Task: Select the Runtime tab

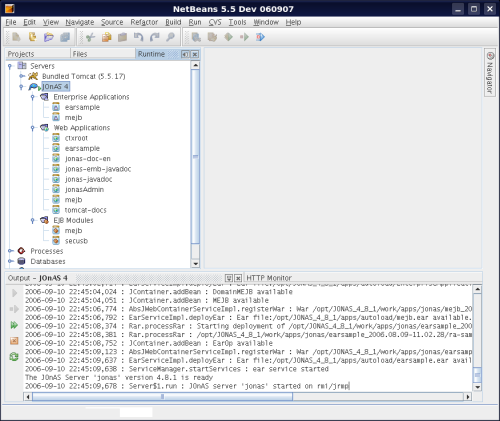Action: click(151, 54)
